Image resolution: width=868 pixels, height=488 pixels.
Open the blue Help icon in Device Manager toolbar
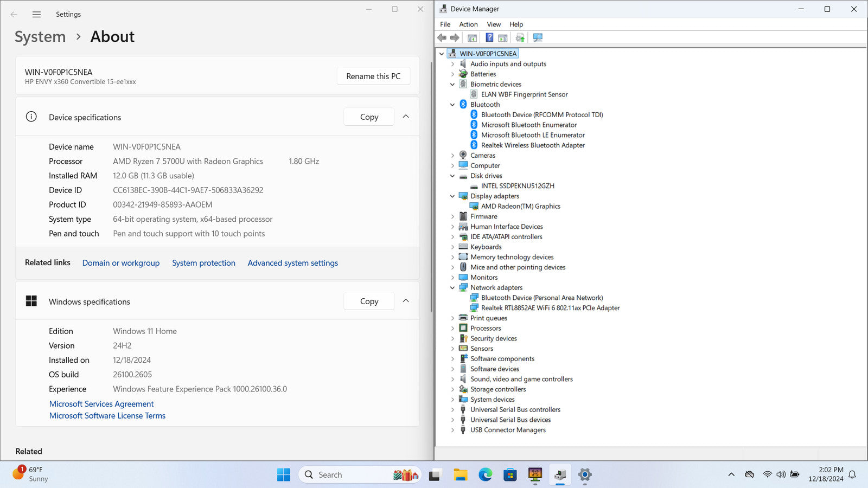click(489, 37)
